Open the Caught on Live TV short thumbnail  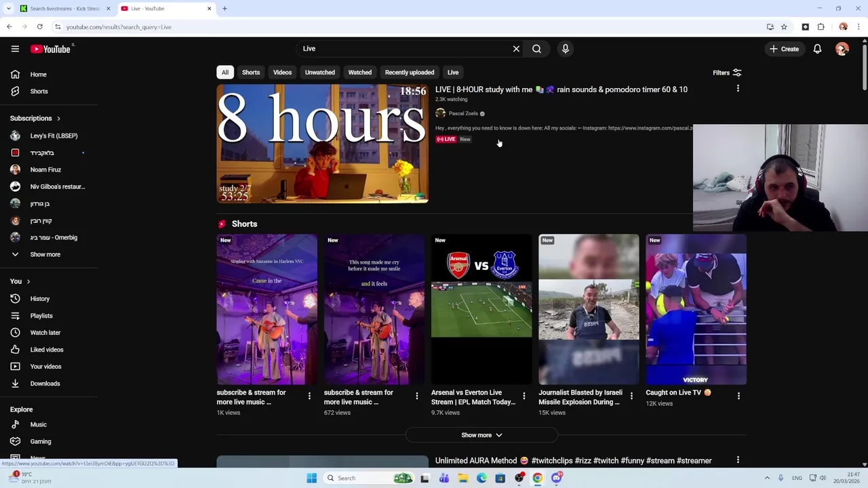click(x=696, y=310)
